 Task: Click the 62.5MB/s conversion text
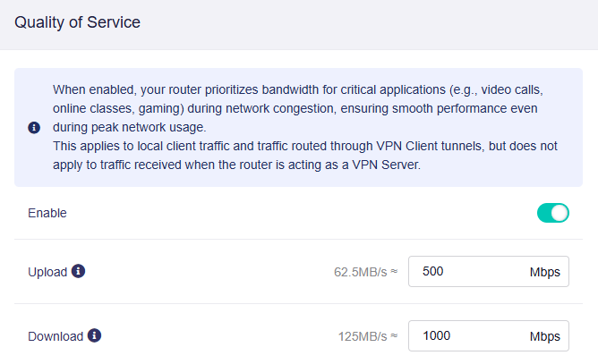[x=358, y=272]
